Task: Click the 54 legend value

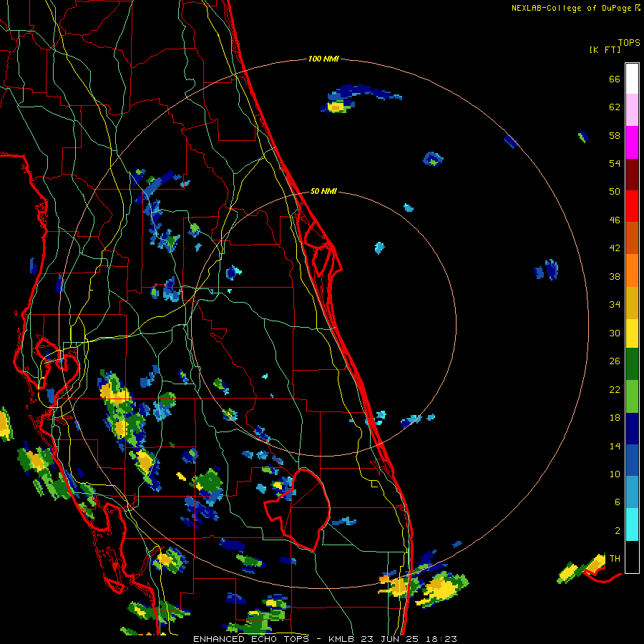Action: tap(615, 163)
